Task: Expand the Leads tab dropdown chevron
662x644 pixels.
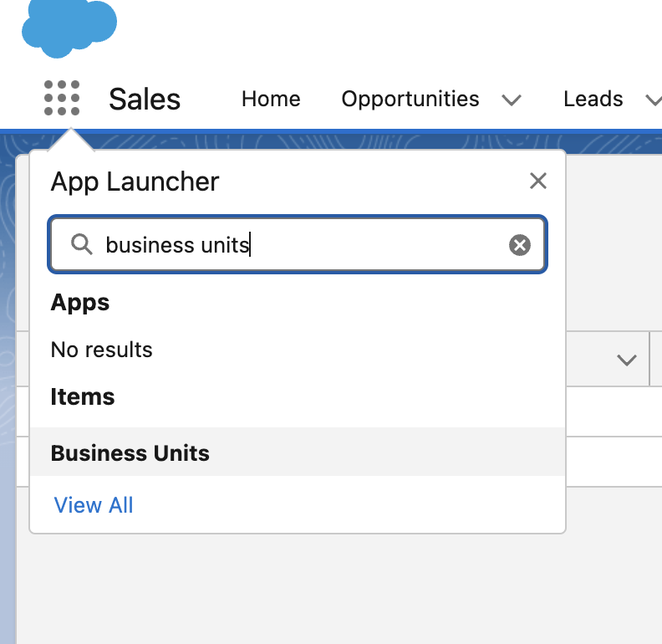Action: click(x=654, y=100)
